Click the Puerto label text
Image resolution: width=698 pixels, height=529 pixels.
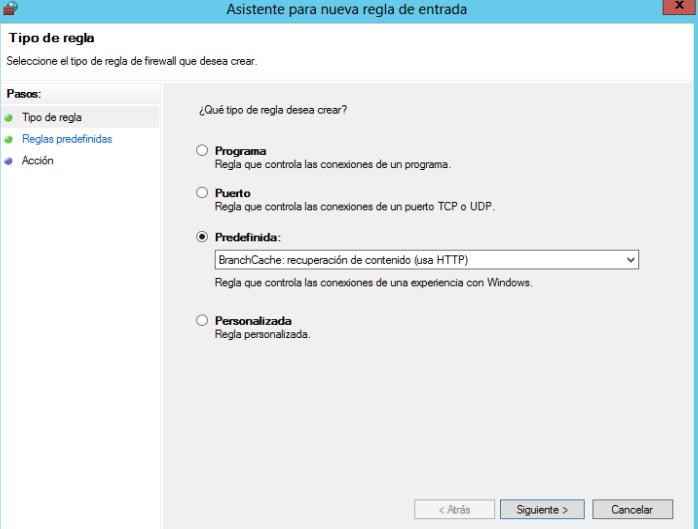tap(232, 192)
